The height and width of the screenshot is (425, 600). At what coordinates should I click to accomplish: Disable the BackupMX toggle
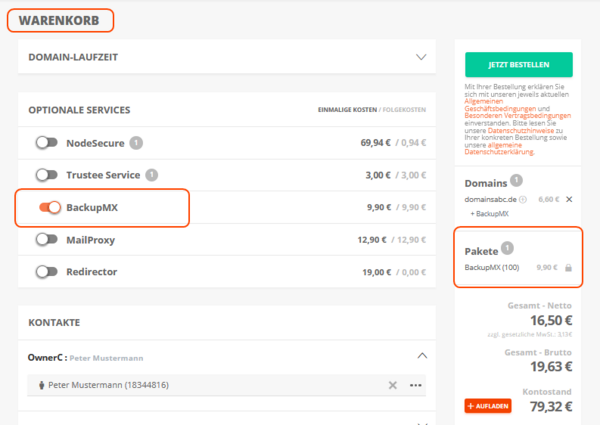click(50, 207)
